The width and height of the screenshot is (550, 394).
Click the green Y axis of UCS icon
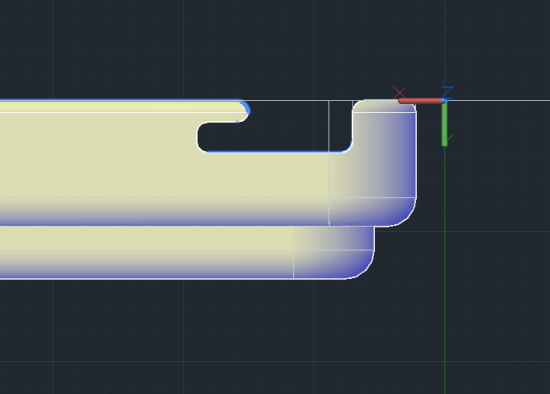point(444,123)
